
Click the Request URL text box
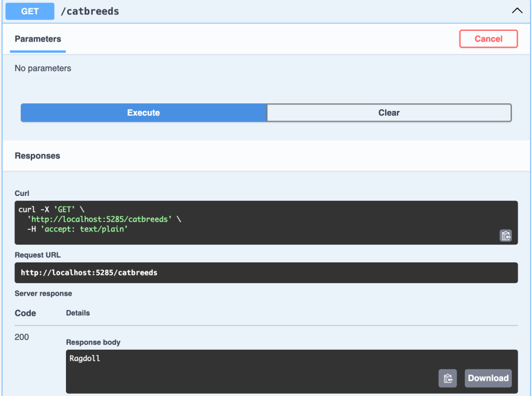(x=266, y=273)
